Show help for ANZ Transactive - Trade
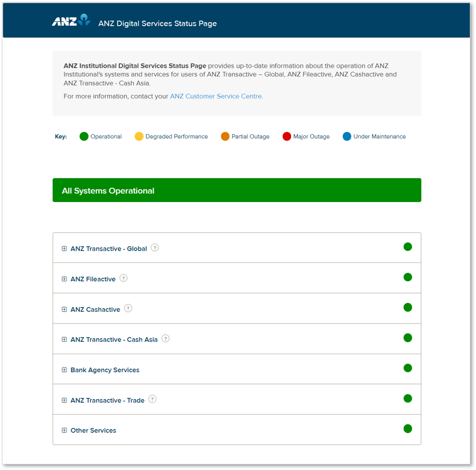Screen dimensions: 476x470 152,399
